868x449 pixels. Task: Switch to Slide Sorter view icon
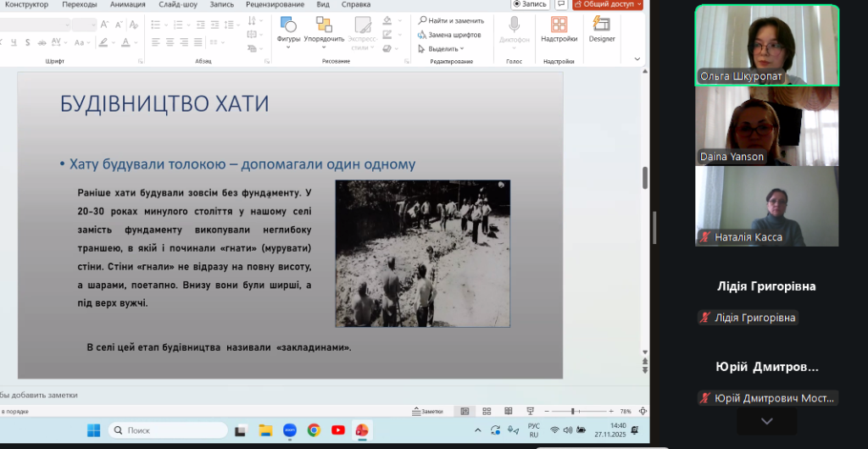point(485,411)
